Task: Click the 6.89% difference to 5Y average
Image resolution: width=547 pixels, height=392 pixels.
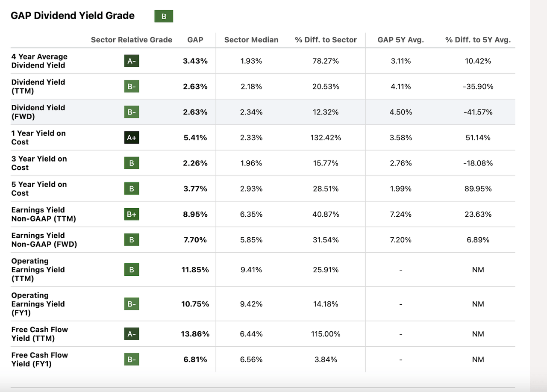Action: (478, 240)
